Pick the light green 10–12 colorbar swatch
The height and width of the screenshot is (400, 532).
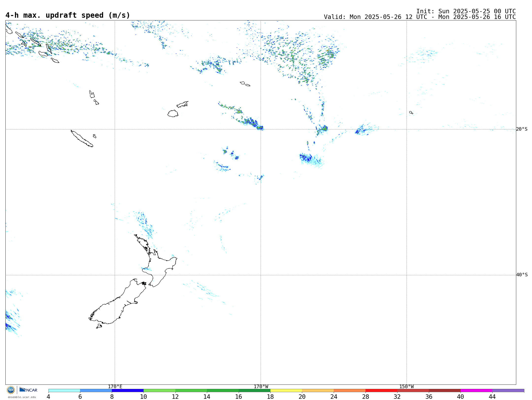click(159, 390)
